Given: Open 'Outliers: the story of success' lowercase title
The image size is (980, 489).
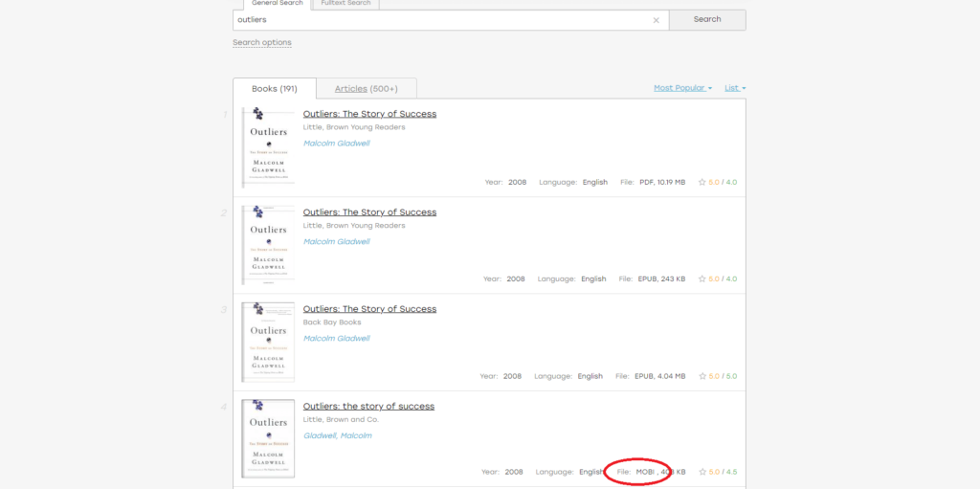Looking at the screenshot, I should pos(368,407).
